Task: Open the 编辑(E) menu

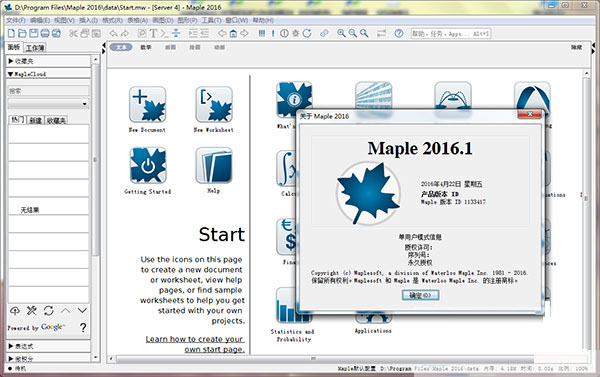Action: point(40,20)
